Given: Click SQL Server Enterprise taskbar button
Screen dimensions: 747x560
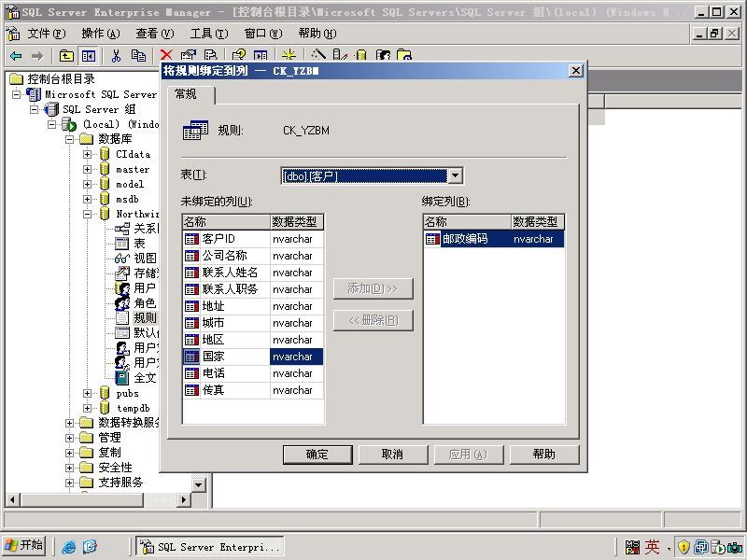Looking at the screenshot, I should (x=210, y=547).
